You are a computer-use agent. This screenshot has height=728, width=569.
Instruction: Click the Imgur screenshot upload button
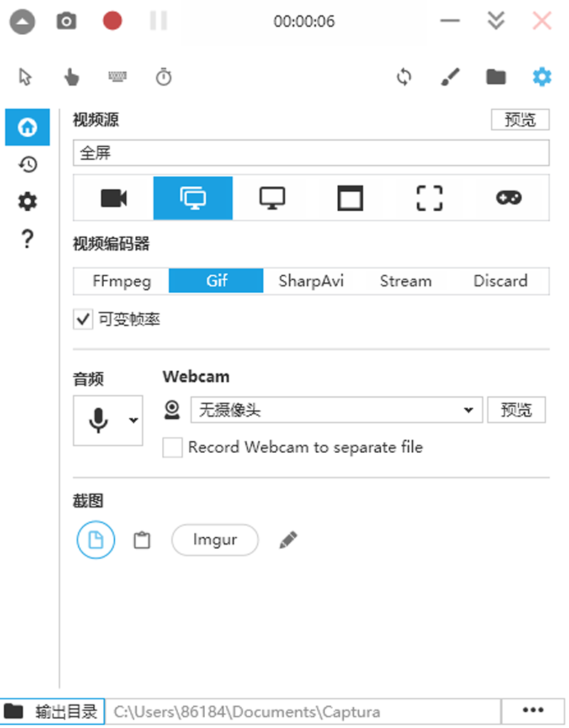tap(215, 540)
